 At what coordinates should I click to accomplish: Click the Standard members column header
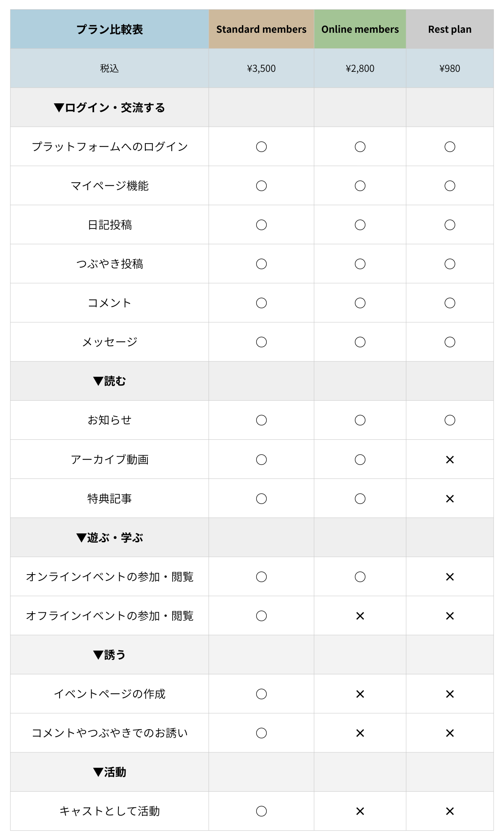pos(261,29)
